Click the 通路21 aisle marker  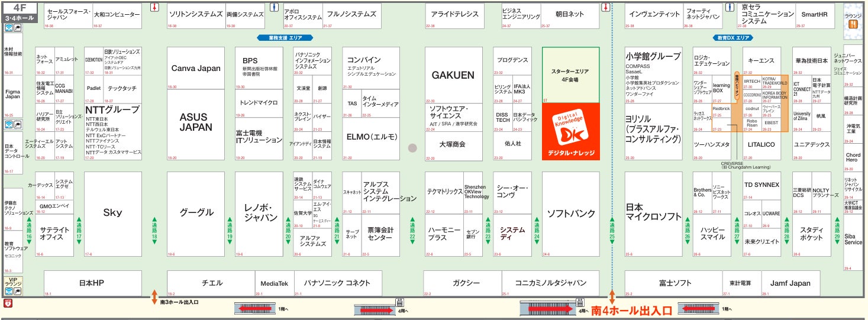[x=337, y=232]
